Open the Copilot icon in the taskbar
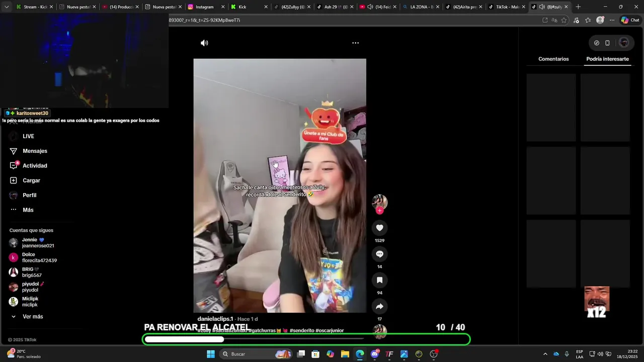Screen dimensions: 644x362 click(x=330, y=354)
